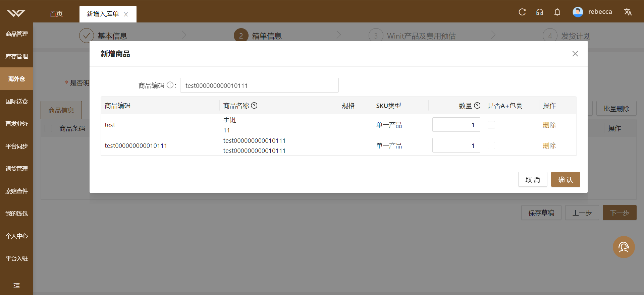644x295 pixels.
Task: Click step 4 circle for 发货计划
Action: tap(550, 36)
